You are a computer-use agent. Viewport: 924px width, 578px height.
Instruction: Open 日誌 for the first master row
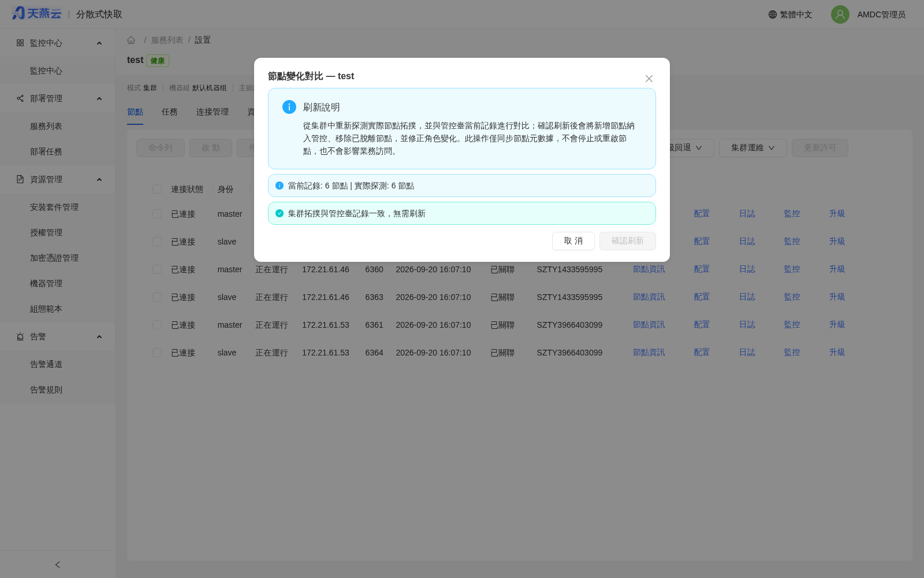[747, 214]
